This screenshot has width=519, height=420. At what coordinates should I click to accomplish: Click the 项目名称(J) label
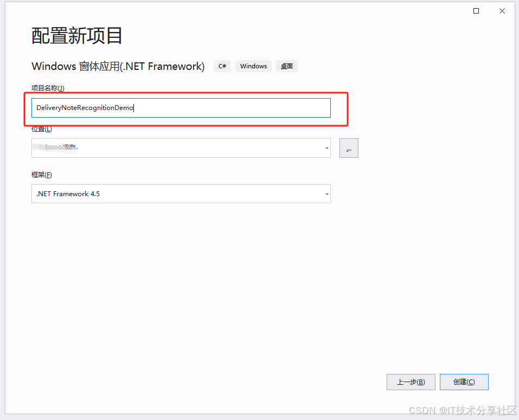pyautogui.click(x=48, y=88)
